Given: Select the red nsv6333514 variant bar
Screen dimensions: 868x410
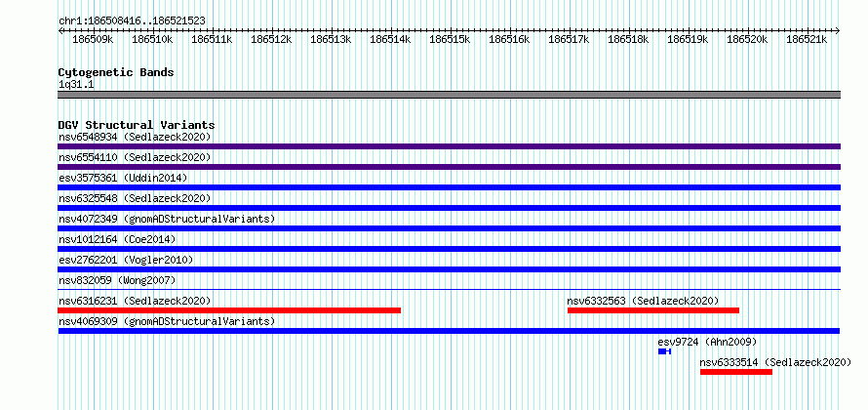Looking at the screenshot, I should tap(736, 372).
